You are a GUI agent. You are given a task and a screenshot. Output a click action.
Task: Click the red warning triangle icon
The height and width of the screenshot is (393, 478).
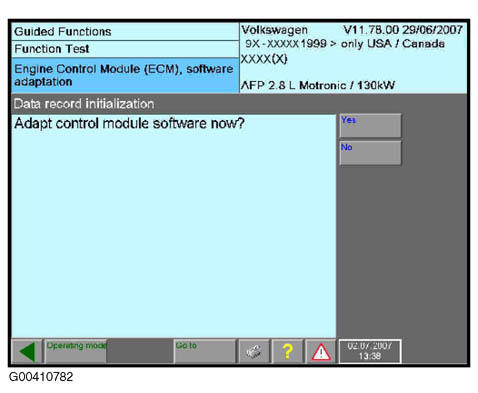click(321, 351)
